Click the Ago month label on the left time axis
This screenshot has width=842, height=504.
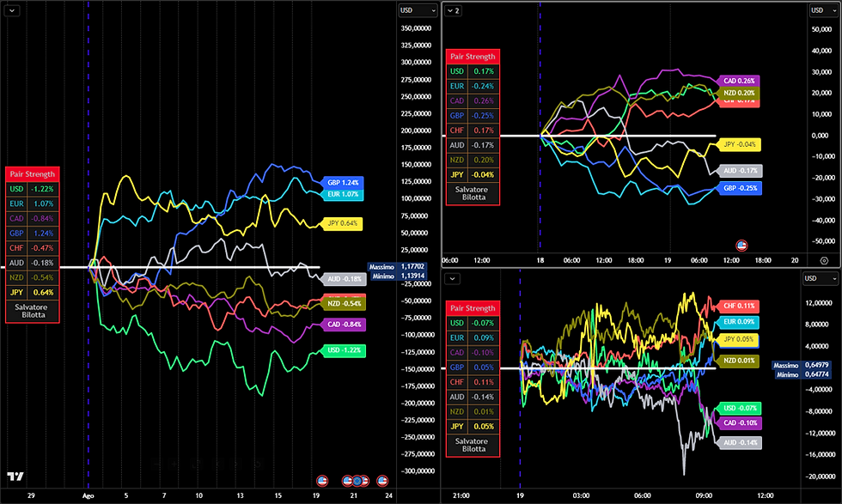(x=88, y=495)
